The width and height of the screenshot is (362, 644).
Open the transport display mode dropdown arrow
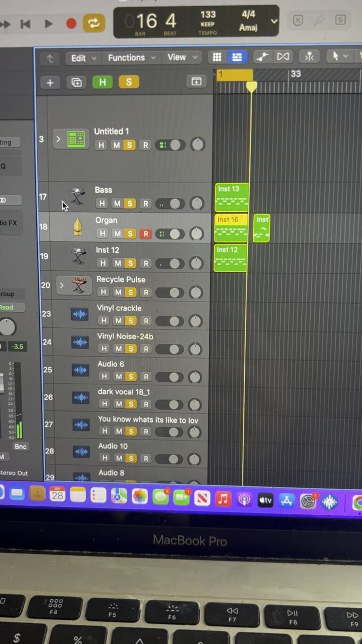coord(274,21)
